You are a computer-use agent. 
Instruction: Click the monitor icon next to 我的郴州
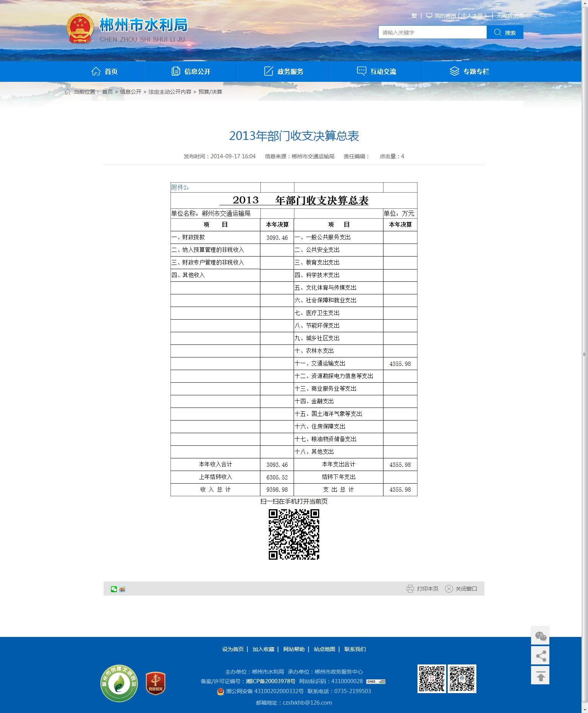(429, 16)
